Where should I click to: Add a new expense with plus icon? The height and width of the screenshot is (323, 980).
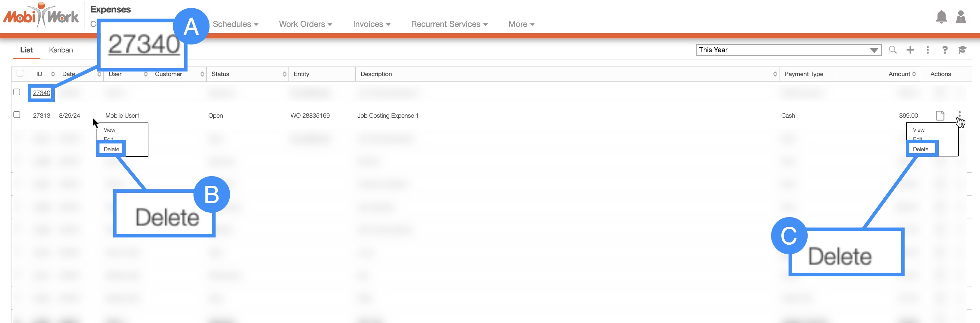click(x=910, y=50)
